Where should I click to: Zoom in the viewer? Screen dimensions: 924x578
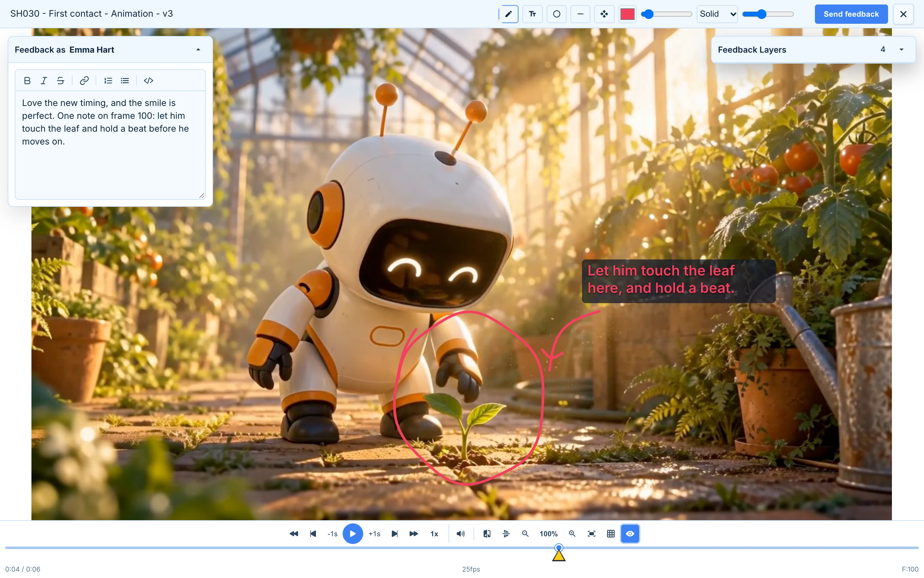(x=572, y=534)
